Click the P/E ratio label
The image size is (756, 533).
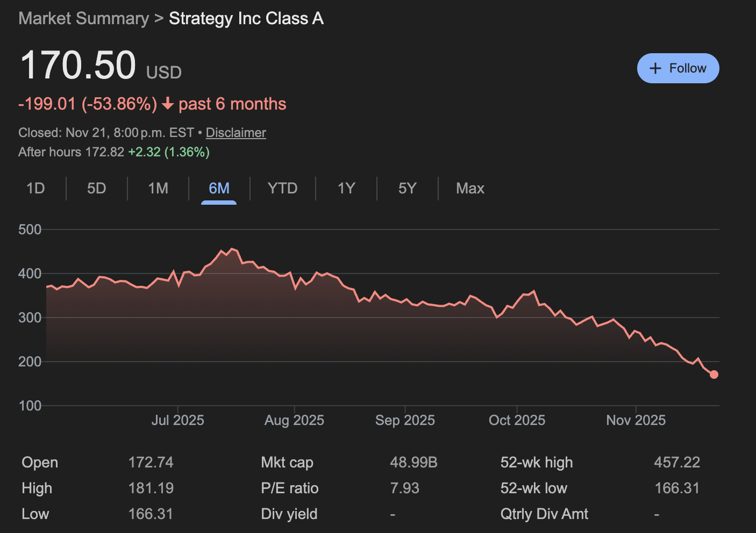point(290,488)
